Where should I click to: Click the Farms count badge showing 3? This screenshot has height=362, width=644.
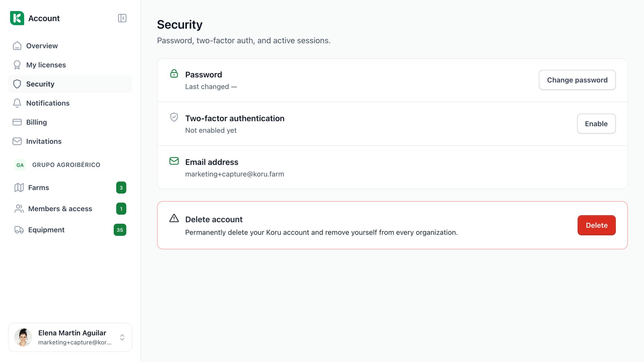121,188
